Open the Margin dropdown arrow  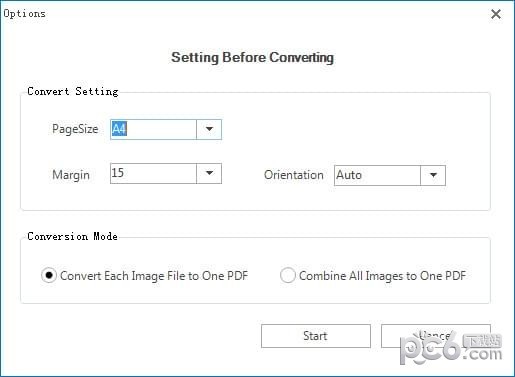tap(209, 173)
